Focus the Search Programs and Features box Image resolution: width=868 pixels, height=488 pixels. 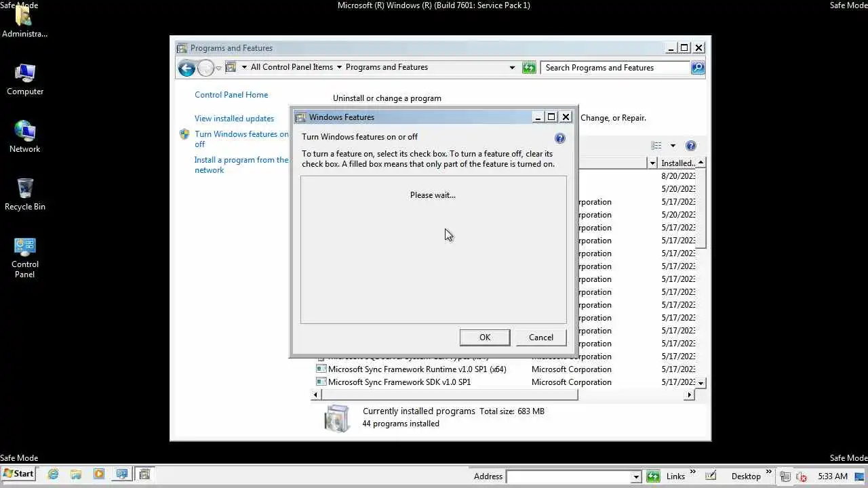616,68
